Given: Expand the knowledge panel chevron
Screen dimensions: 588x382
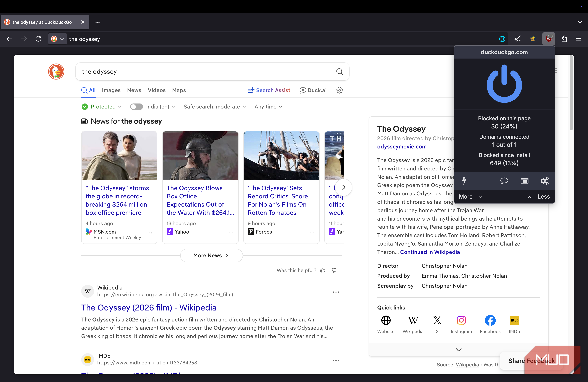Looking at the screenshot, I should (x=459, y=350).
